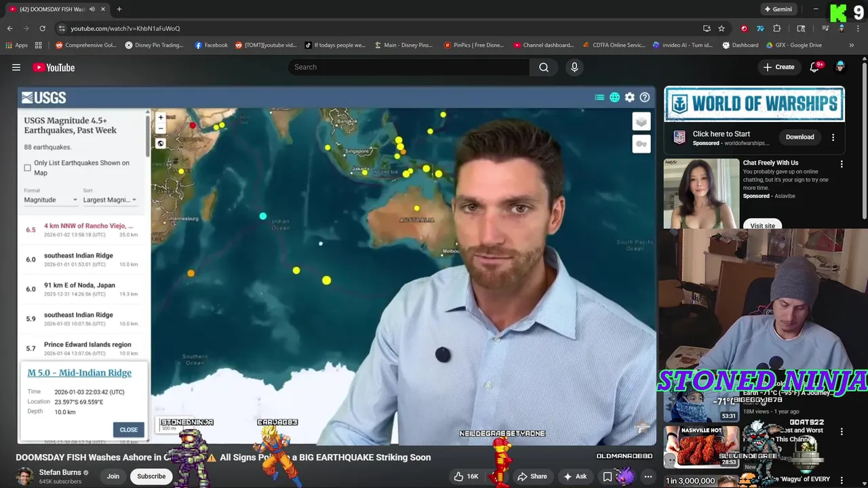
Task: Click the YouTube search magnifier button
Action: 544,67
